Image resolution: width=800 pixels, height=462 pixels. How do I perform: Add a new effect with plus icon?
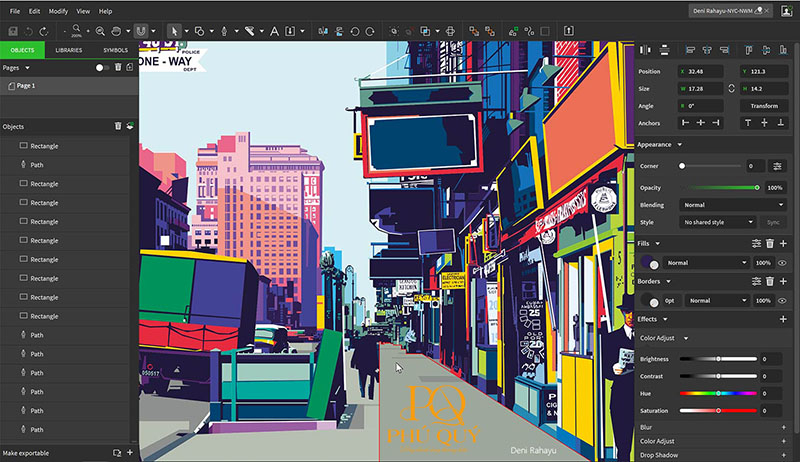tap(783, 319)
